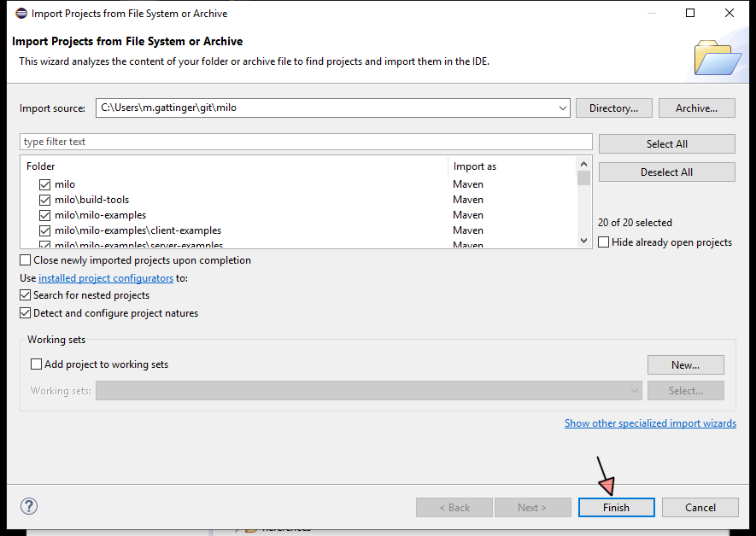This screenshot has width=756, height=536.
Task: Enable Close newly imported projects upon completion
Action: click(x=26, y=260)
